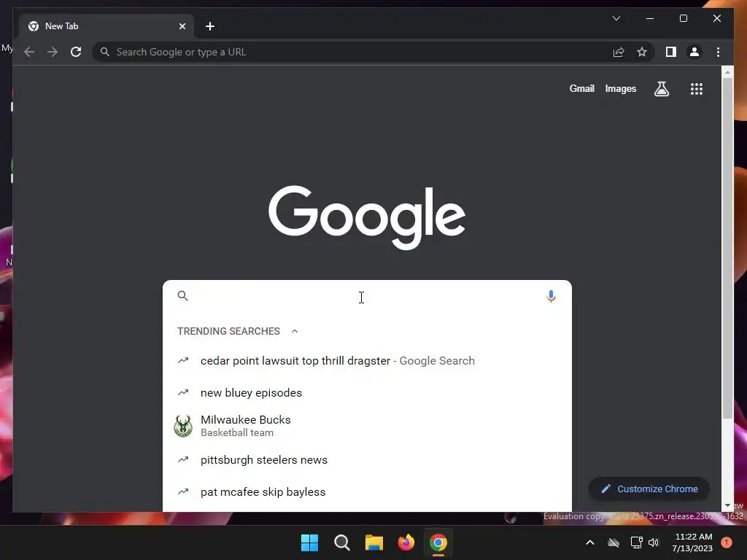Screen dimensions: 747x560
Task: Click the scrollbar up arrow
Action: tap(727, 72)
